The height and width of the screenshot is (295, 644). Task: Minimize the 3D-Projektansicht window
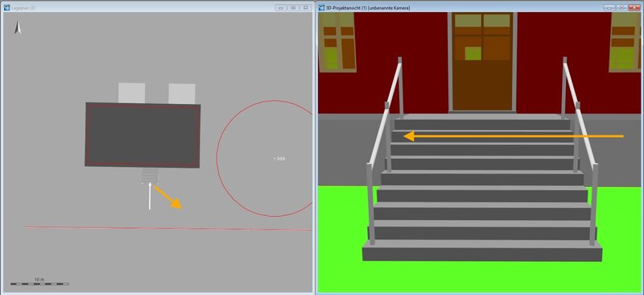(610, 7)
